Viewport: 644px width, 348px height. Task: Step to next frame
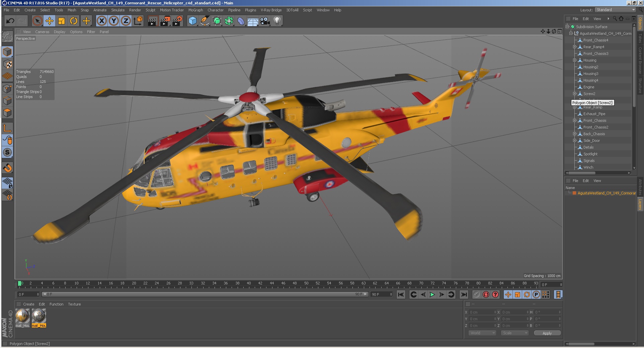[441, 294]
